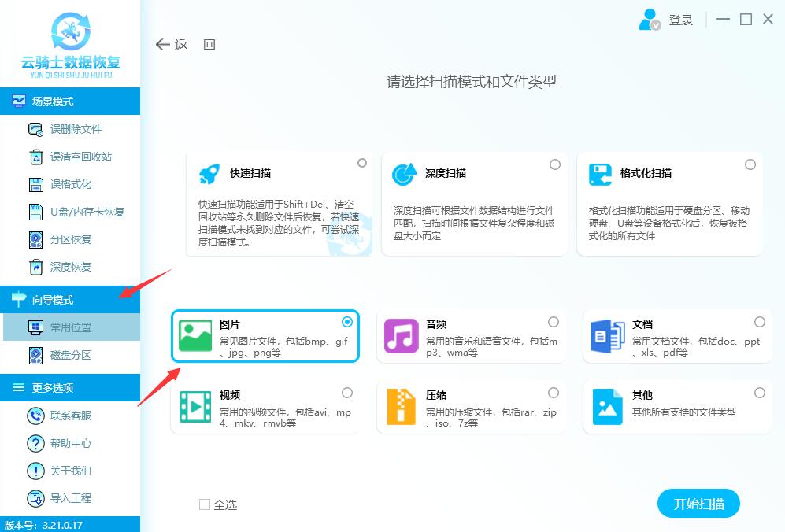Click the 格式化扫描 description text

coord(668,224)
